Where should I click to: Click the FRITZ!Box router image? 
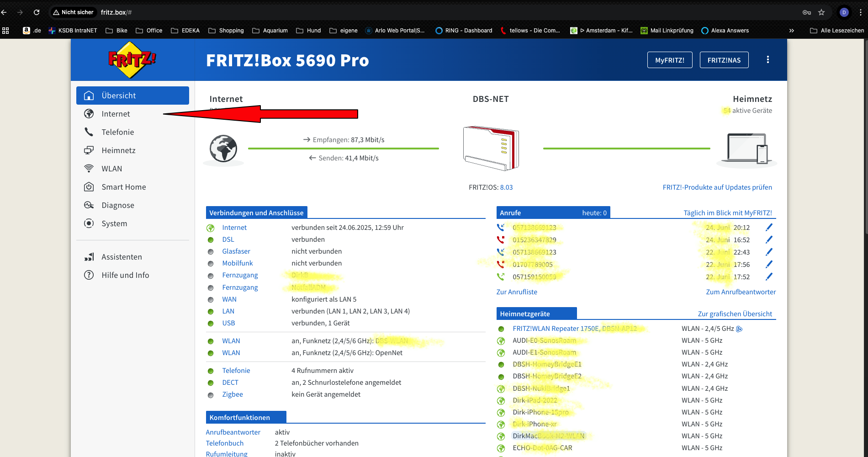coord(491,149)
